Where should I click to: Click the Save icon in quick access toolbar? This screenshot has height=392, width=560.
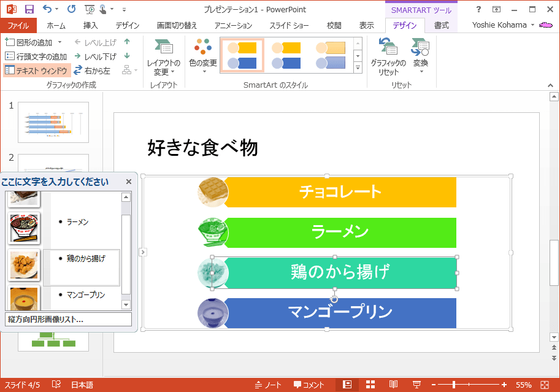(29, 9)
